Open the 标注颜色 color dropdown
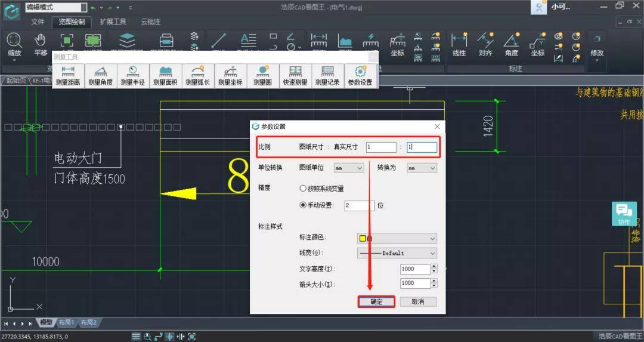Screen dimensions: 644x342 pos(397,238)
